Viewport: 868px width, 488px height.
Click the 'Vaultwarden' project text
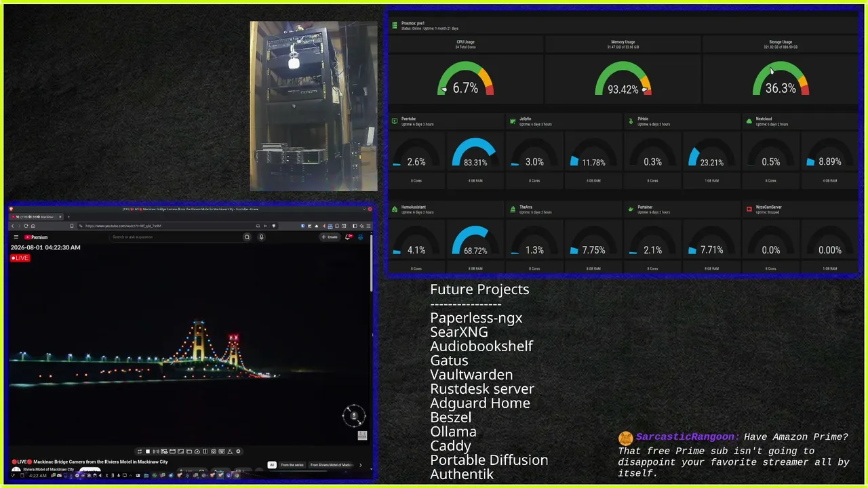[x=471, y=375]
